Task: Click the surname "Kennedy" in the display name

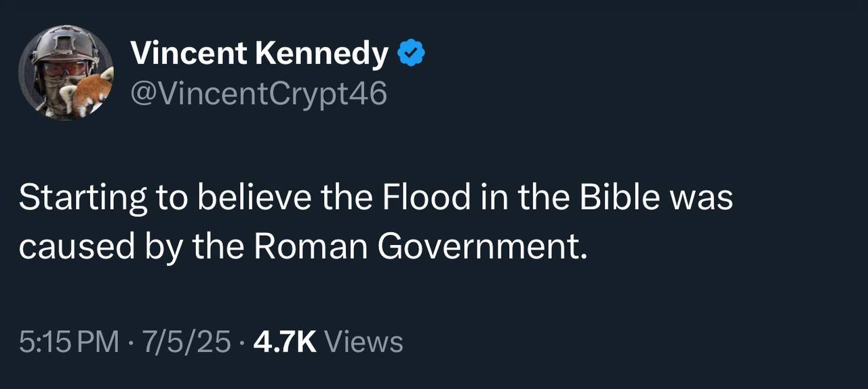Action: tap(321, 54)
